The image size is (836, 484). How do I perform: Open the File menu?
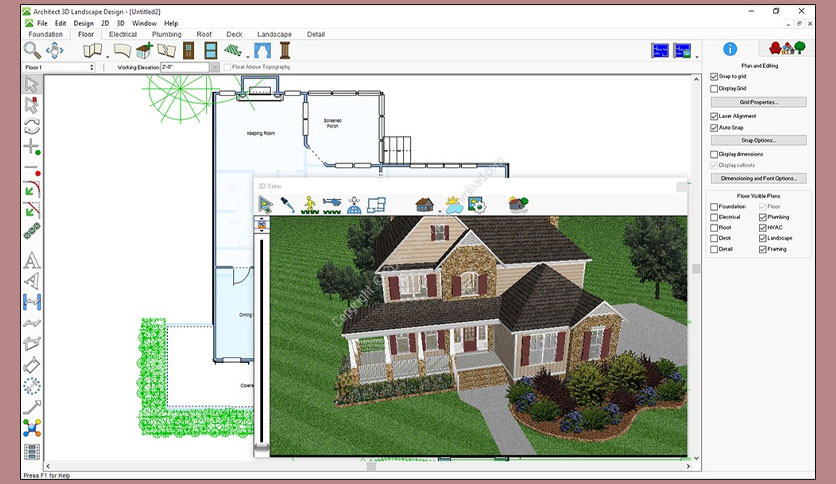point(42,23)
